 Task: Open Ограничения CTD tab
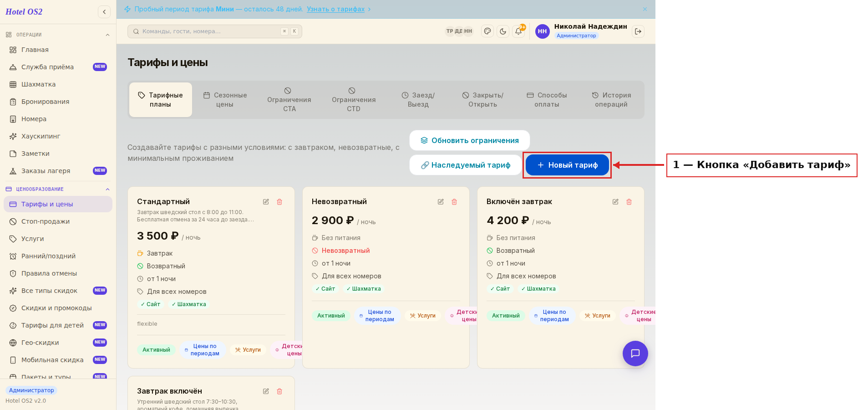pyautogui.click(x=354, y=100)
